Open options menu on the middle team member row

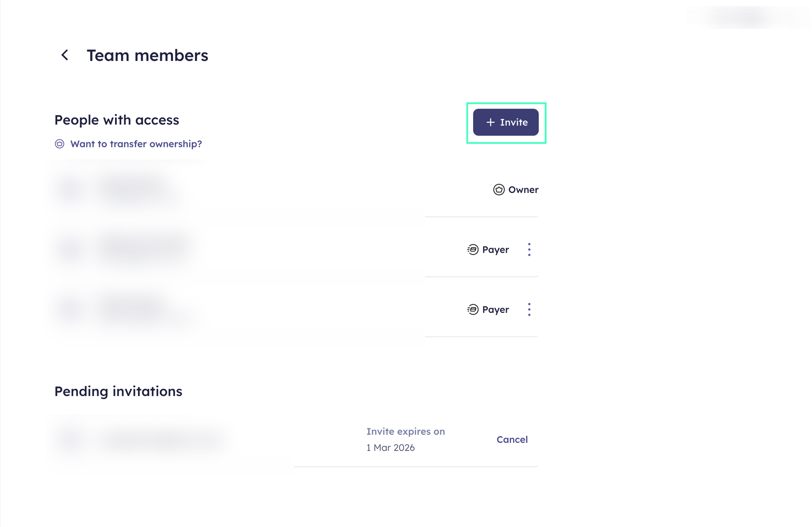[x=529, y=250]
